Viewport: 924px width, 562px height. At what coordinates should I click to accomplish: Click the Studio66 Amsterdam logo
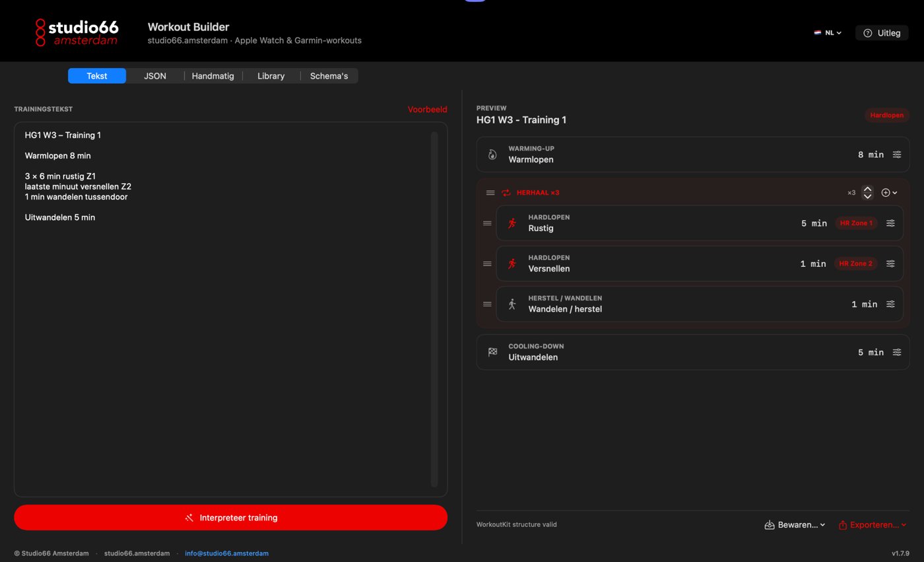(x=77, y=32)
